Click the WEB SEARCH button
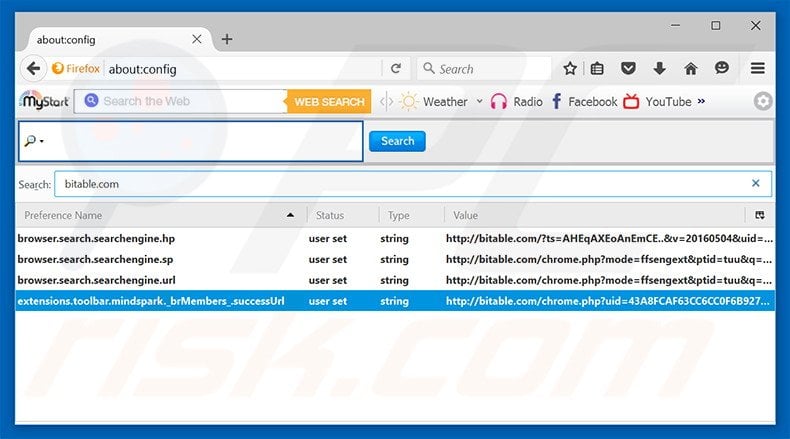The width and height of the screenshot is (790, 439). click(329, 102)
